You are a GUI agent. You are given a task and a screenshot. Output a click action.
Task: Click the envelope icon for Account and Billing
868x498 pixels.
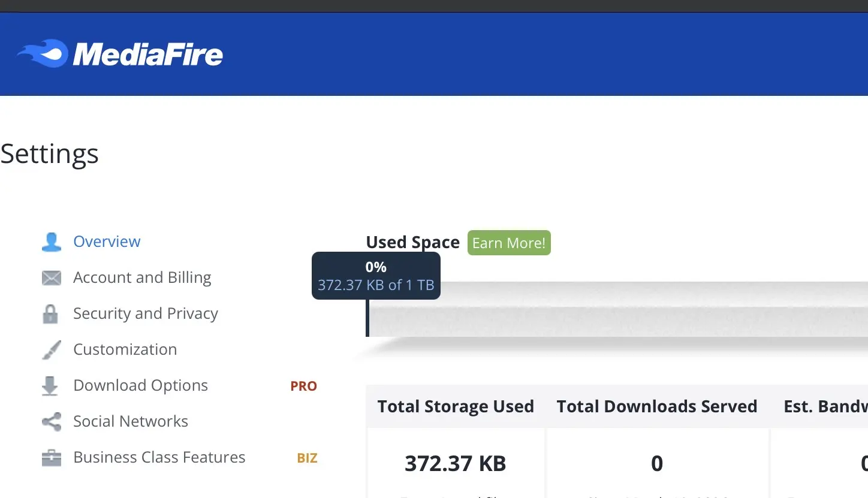pyautogui.click(x=52, y=277)
